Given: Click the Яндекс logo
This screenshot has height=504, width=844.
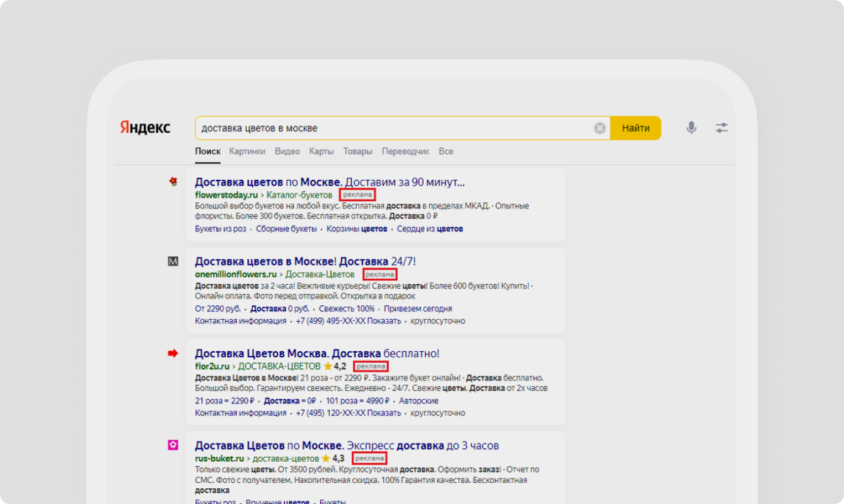Looking at the screenshot, I should click(x=145, y=128).
